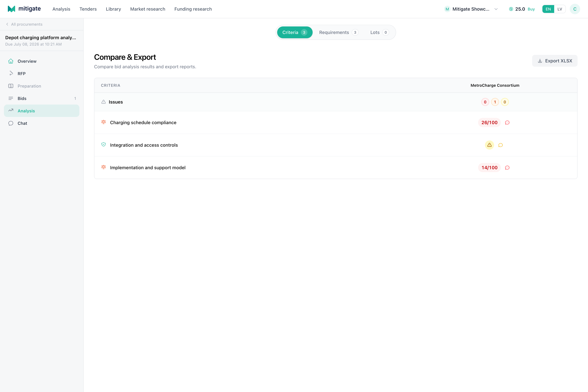Click the shield icon beside Integration and access controls
The height and width of the screenshot is (392, 588).
[104, 145]
